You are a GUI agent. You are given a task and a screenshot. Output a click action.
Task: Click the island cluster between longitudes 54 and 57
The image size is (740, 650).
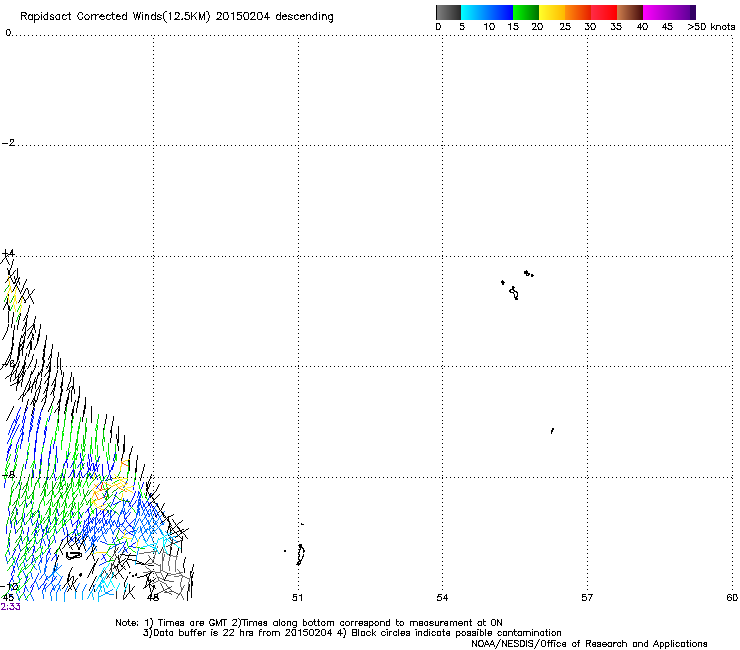pyautogui.click(x=516, y=285)
